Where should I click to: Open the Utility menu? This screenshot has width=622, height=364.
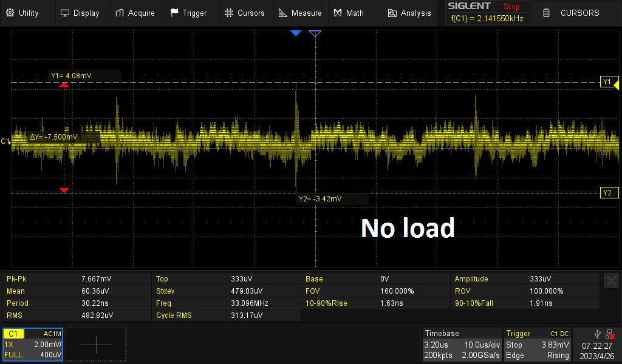[x=22, y=13]
